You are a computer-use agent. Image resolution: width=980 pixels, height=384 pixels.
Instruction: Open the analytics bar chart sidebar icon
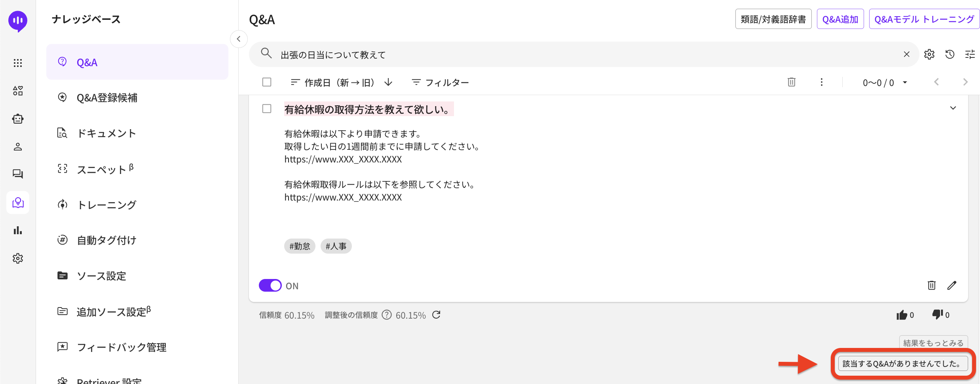18,230
